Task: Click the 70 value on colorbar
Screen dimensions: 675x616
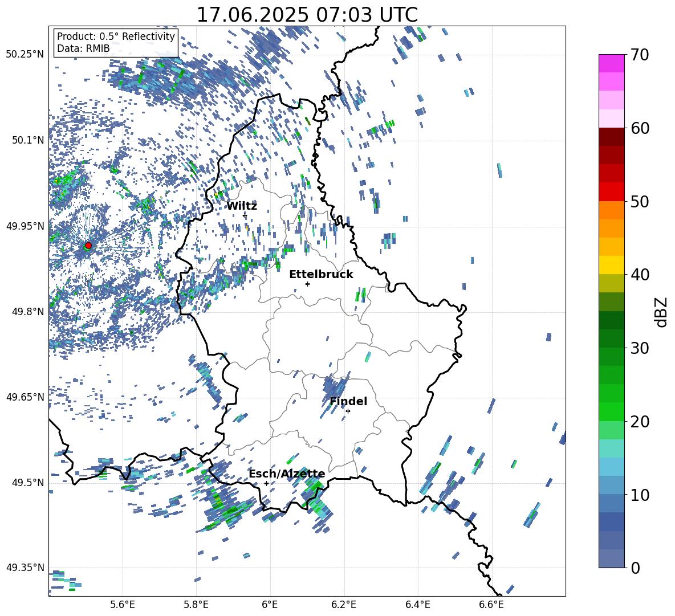Action: (x=640, y=55)
